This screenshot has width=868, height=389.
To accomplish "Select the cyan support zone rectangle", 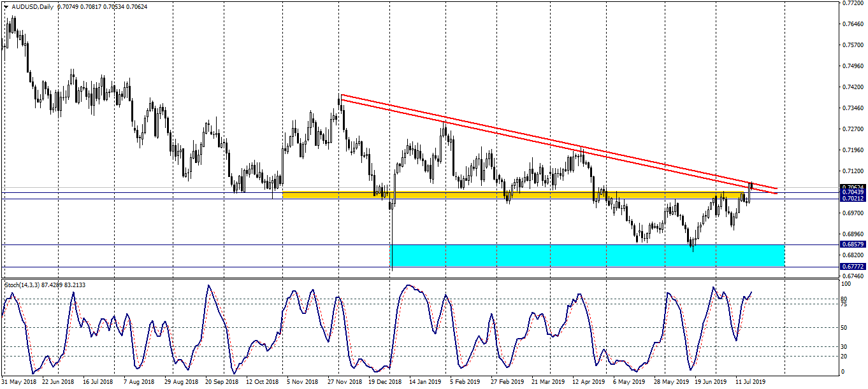I will pyautogui.click(x=586, y=255).
